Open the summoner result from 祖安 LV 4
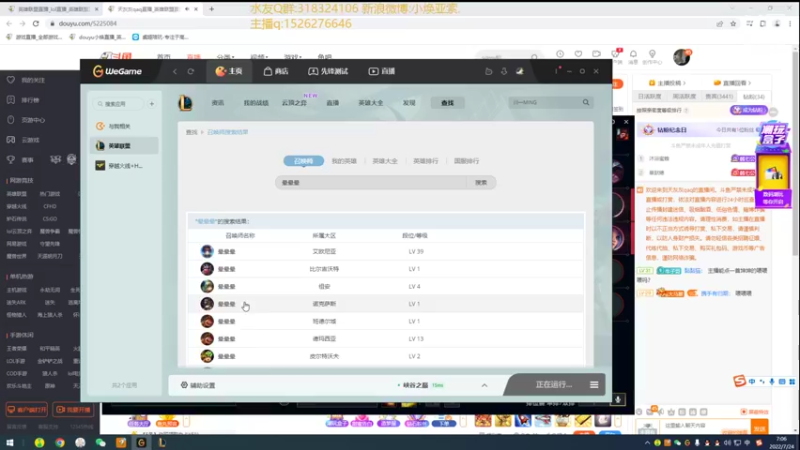Screen dimensions: 800x450 point(386,286)
